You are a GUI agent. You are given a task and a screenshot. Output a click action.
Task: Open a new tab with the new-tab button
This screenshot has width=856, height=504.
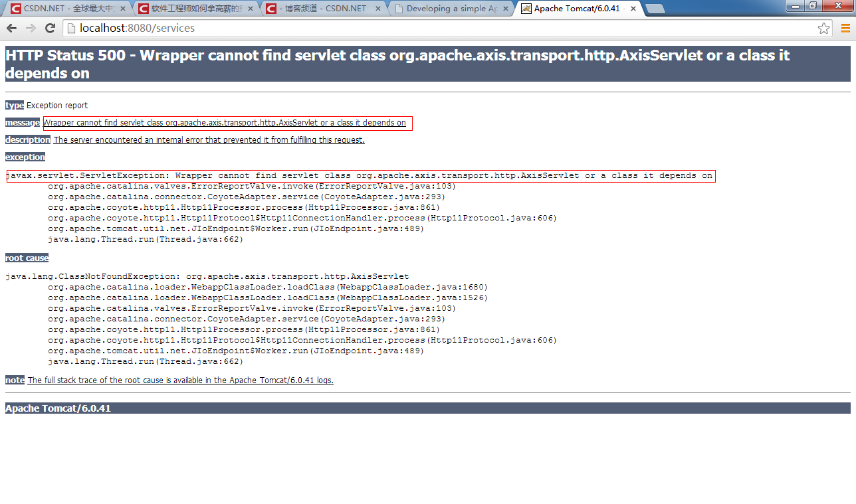coord(655,9)
